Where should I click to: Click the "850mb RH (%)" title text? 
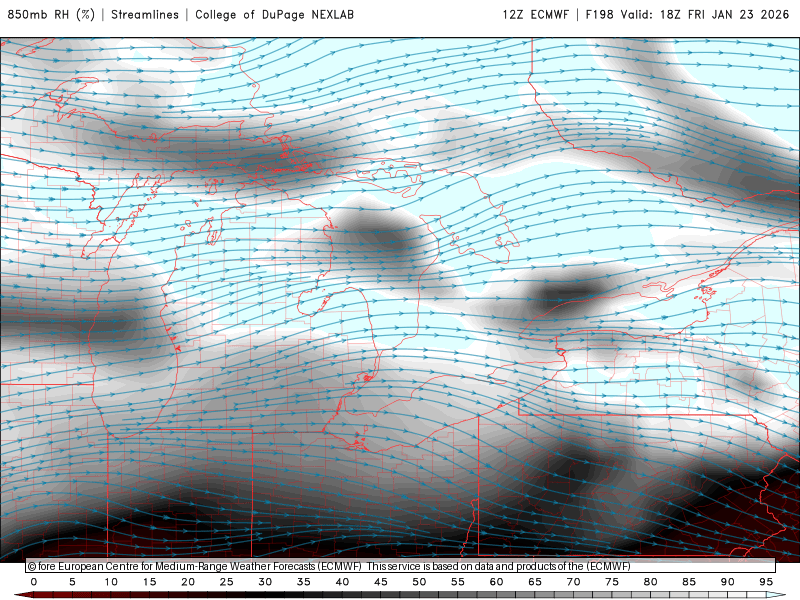pyautogui.click(x=51, y=15)
